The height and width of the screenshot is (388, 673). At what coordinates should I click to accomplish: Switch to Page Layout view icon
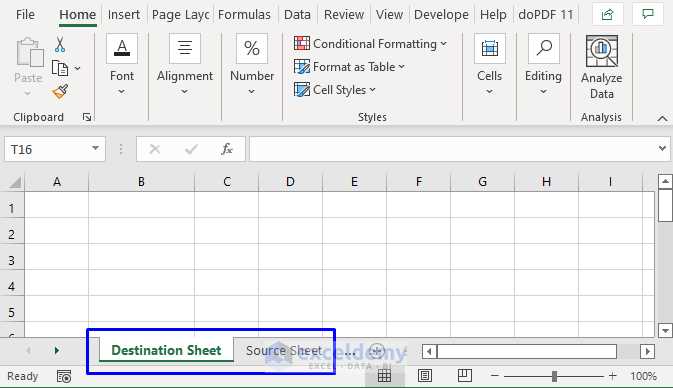point(425,376)
